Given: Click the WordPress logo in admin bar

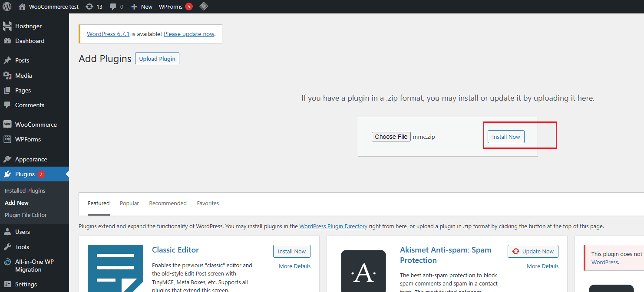Looking at the screenshot, I should tap(7, 7).
